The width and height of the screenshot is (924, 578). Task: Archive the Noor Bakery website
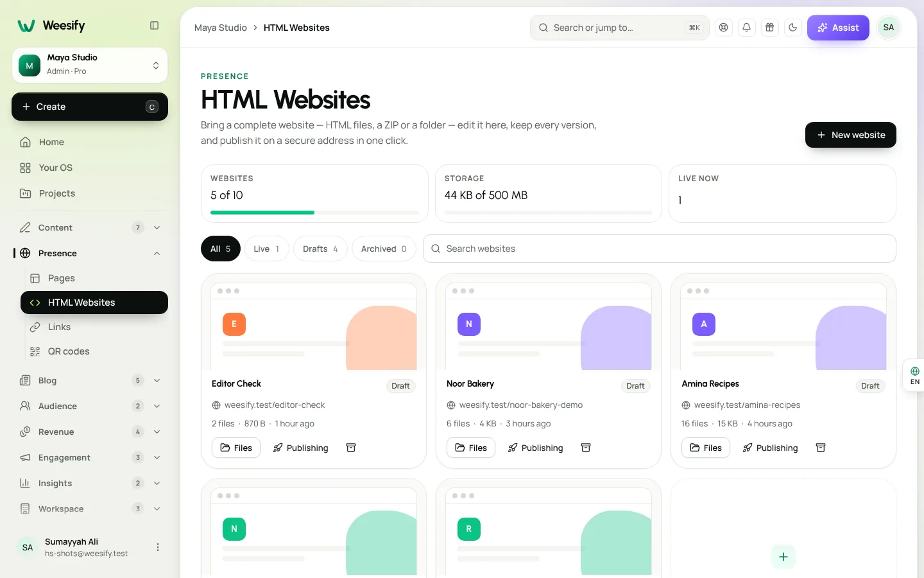(x=586, y=448)
